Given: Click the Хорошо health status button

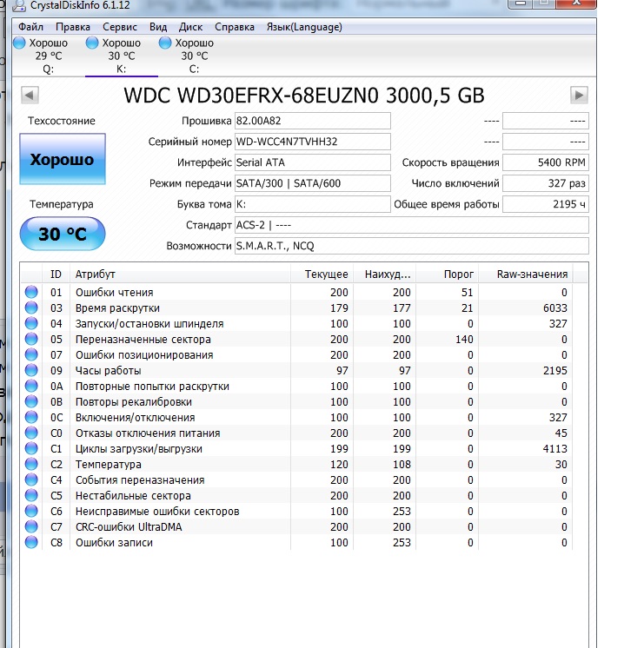Looking at the screenshot, I should click(63, 159).
